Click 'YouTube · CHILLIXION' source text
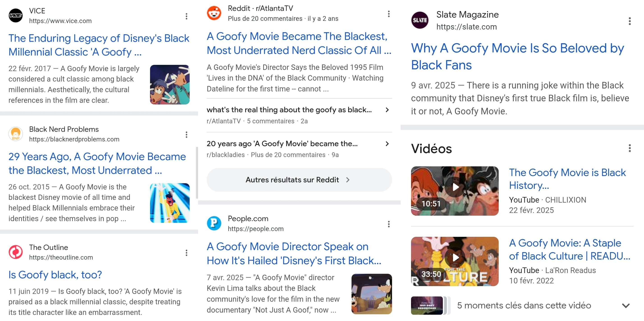Image resolution: width=644 pixels, height=321 pixels. click(x=548, y=200)
